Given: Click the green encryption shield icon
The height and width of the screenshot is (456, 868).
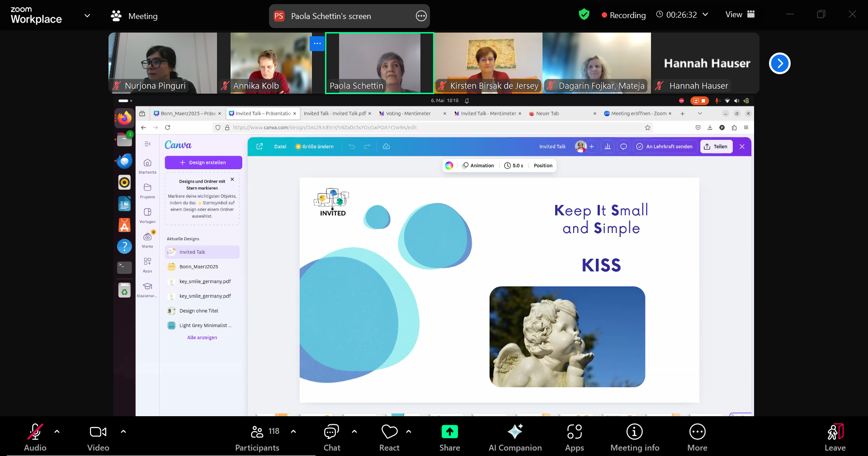Looking at the screenshot, I should point(584,14).
